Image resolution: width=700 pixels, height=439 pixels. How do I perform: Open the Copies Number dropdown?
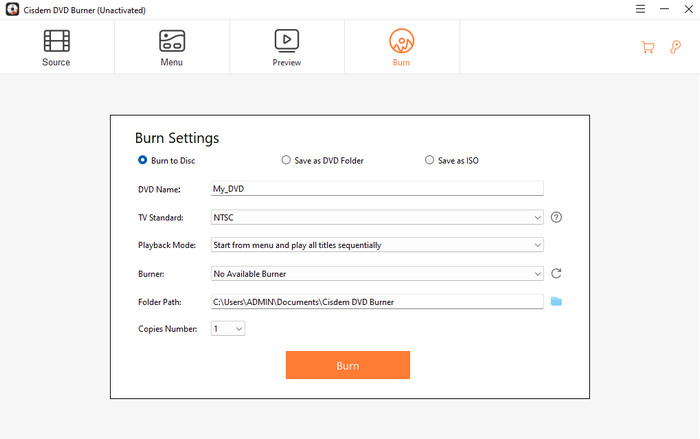pos(228,329)
